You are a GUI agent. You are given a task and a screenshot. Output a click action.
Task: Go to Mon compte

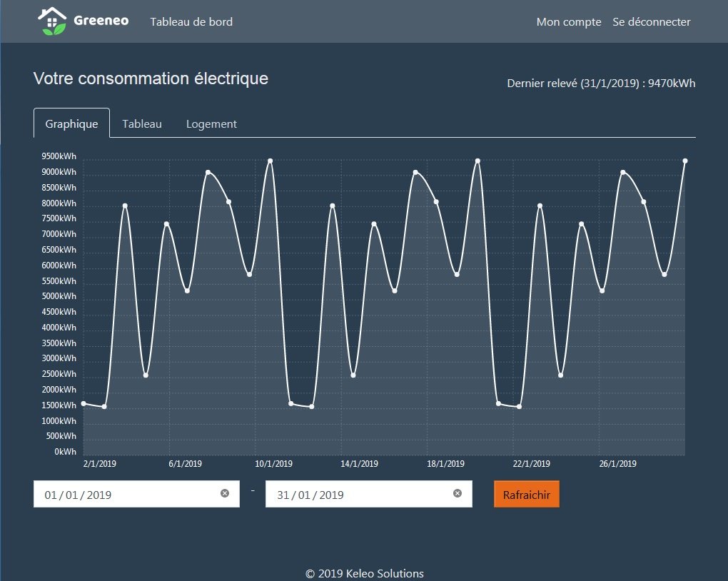pos(569,22)
